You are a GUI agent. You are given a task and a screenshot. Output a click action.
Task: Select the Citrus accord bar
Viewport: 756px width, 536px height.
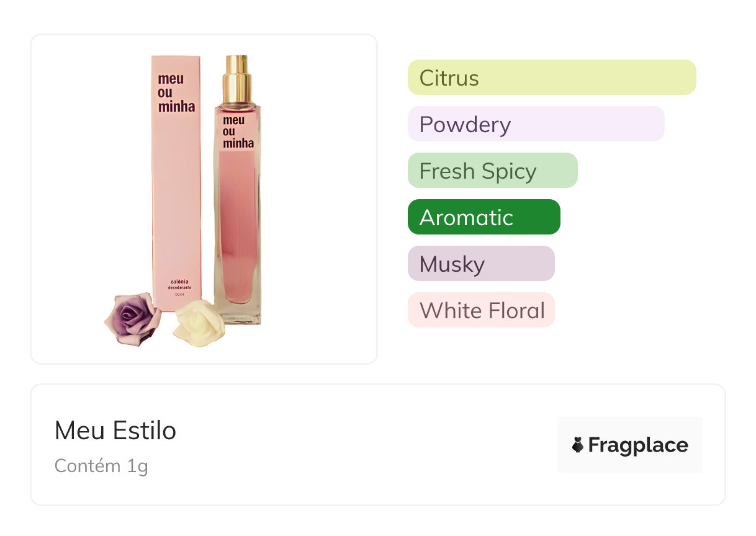551,78
